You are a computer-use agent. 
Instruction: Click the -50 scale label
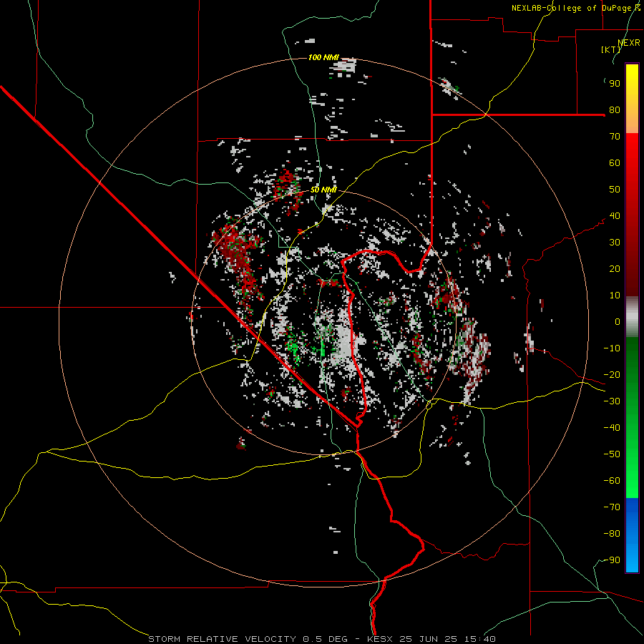coord(612,454)
